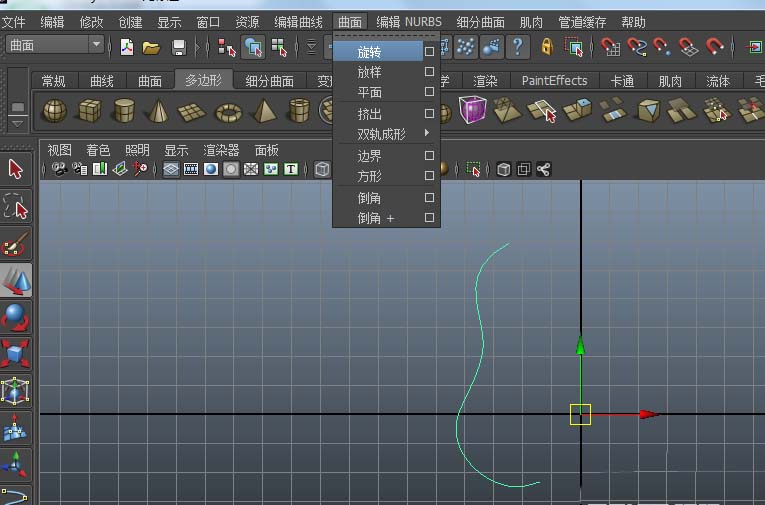Toggle select by object type icon
Viewport: 765px width, 505px height.
[253, 47]
